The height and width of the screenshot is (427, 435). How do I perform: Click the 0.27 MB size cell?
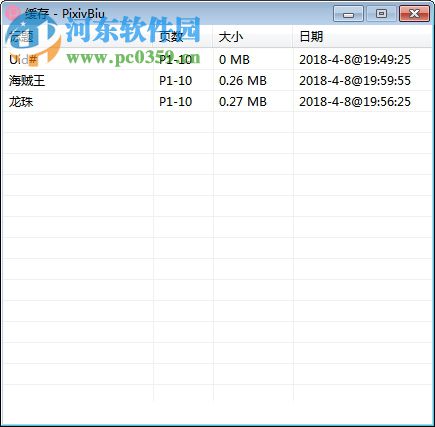tap(243, 102)
